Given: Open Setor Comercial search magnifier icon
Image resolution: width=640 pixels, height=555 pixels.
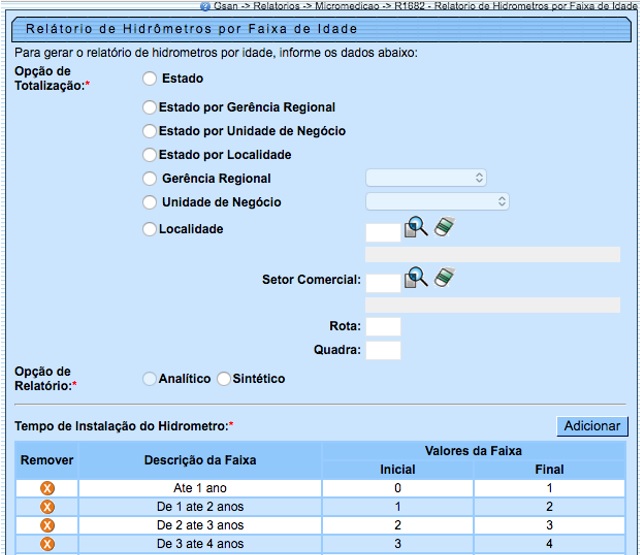Looking at the screenshot, I should 416,278.
